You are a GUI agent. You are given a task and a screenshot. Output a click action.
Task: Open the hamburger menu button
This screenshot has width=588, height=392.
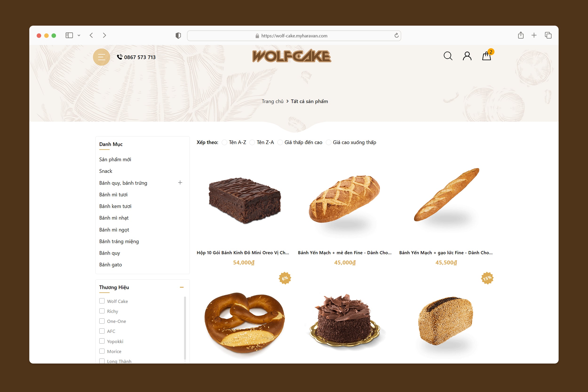[x=101, y=57]
